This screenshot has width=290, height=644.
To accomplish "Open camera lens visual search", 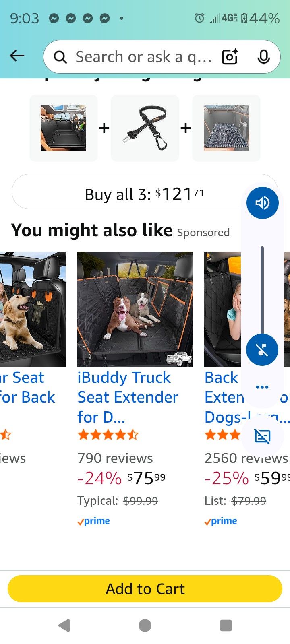I will pyautogui.click(x=230, y=57).
